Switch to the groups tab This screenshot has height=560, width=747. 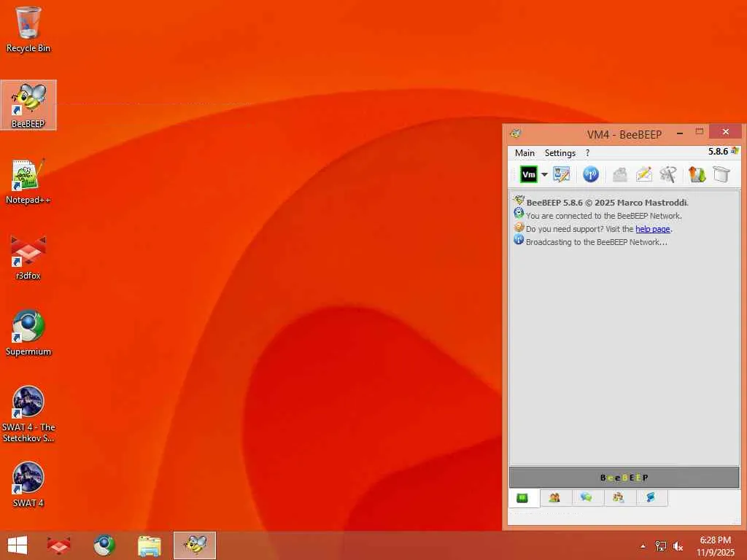click(619, 497)
